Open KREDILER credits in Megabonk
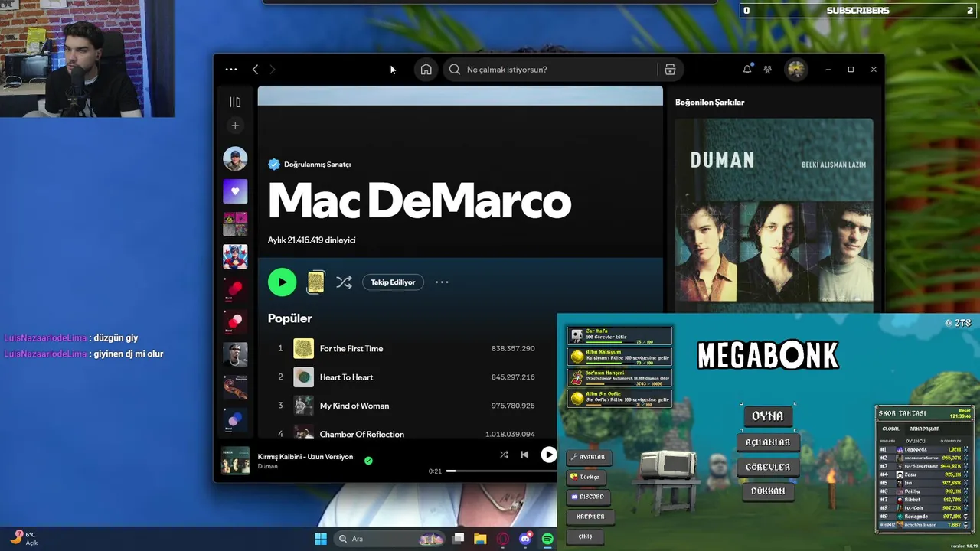980x551 pixels. (x=589, y=517)
